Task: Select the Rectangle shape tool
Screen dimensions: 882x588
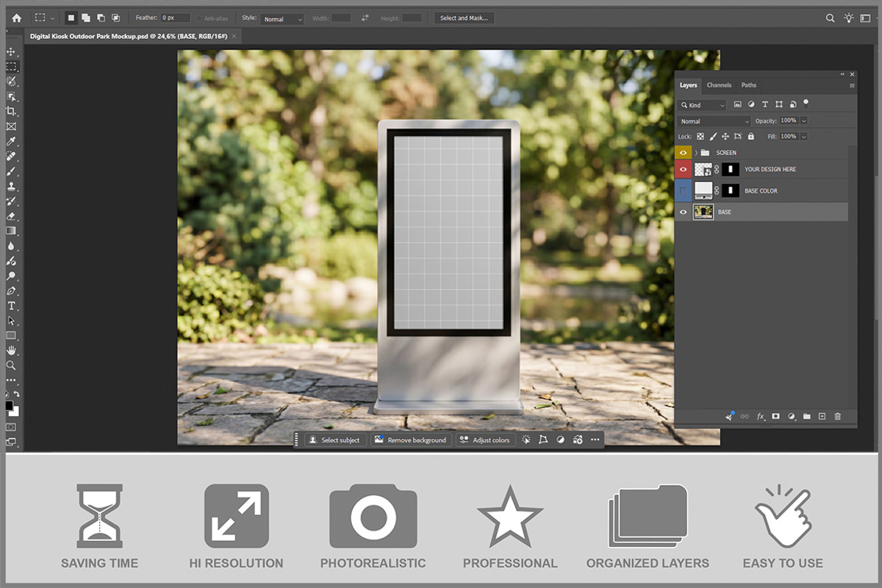Action: [11, 335]
